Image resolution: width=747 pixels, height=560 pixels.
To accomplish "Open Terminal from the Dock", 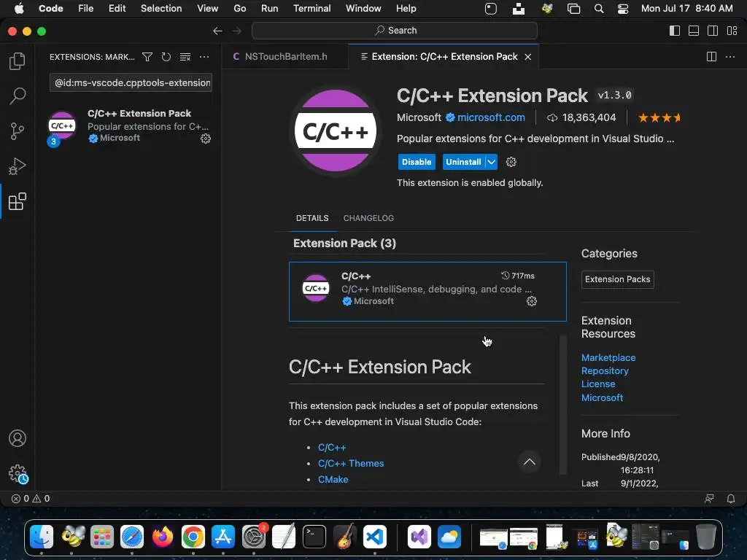I will click(314, 537).
